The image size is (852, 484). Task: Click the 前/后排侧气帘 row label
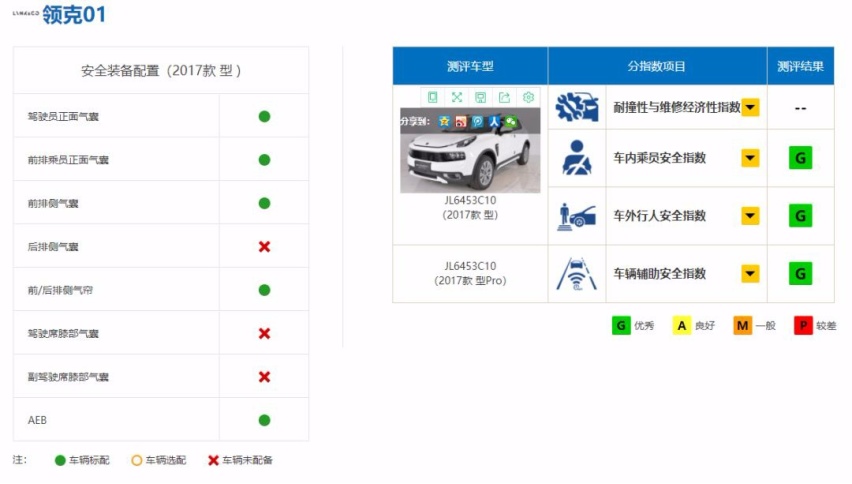pyautogui.click(x=60, y=290)
